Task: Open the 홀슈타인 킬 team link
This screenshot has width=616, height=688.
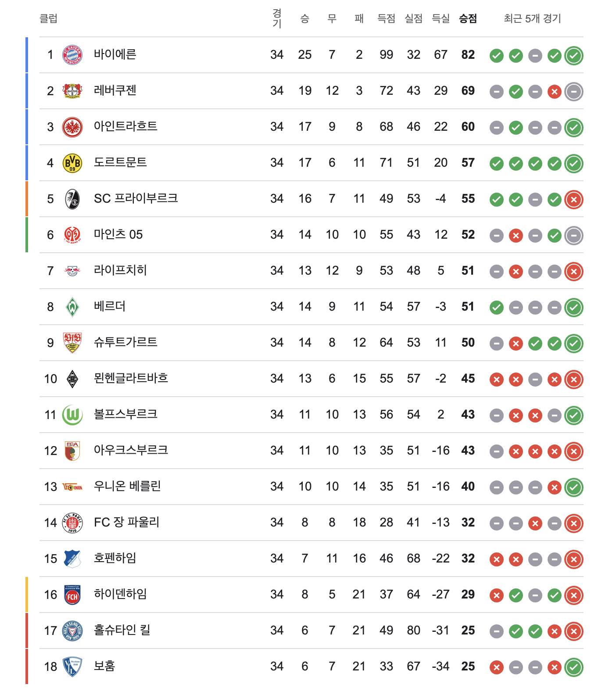Action: (122, 630)
